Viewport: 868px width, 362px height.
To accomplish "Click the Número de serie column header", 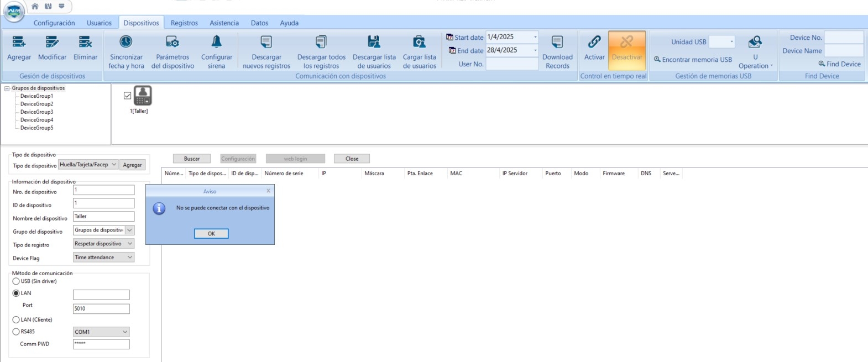I will click(x=284, y=174).
